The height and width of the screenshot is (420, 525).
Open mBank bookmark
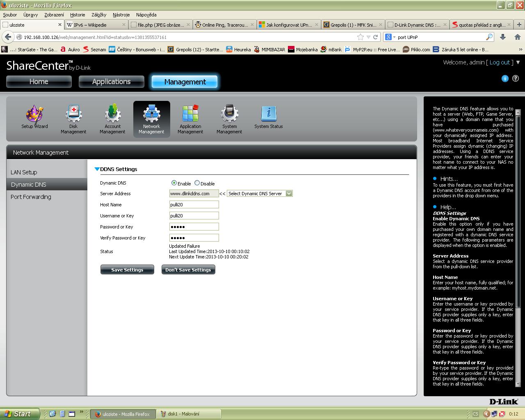[x=331, y=50]
